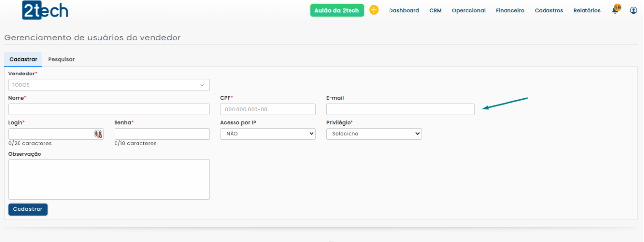Open the notifications bell icon

pos(615,10)
